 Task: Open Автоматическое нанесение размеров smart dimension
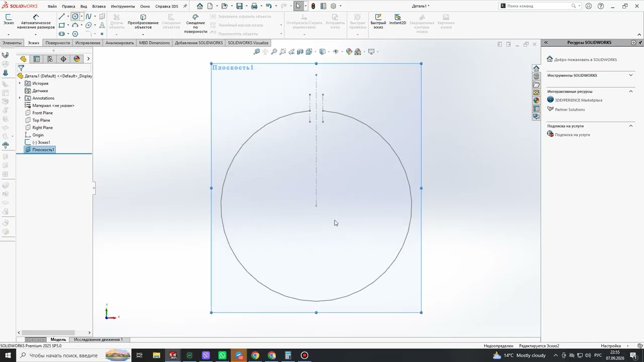(x=36, y=22)
